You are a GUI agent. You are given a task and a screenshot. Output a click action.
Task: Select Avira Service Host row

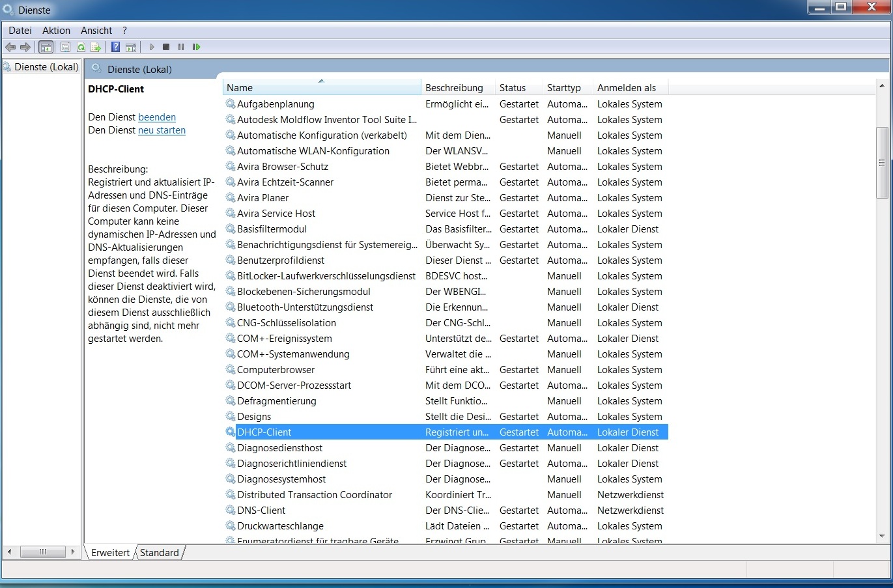coord(446,214)
